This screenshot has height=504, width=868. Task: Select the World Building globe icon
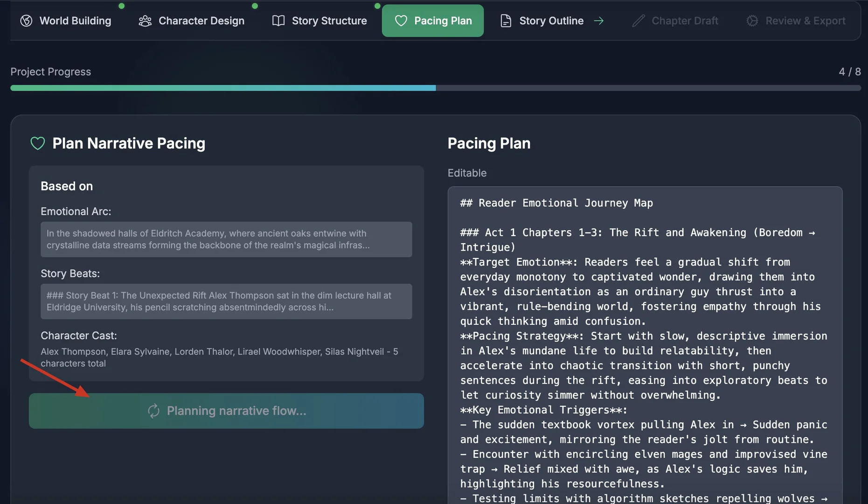pos(26,21)
